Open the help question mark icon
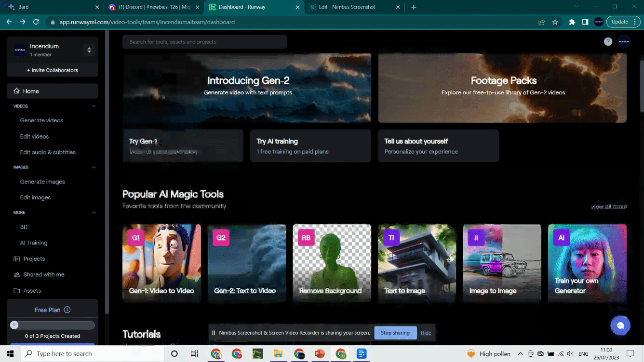This screenshot has width=644, height=362. 608,42
